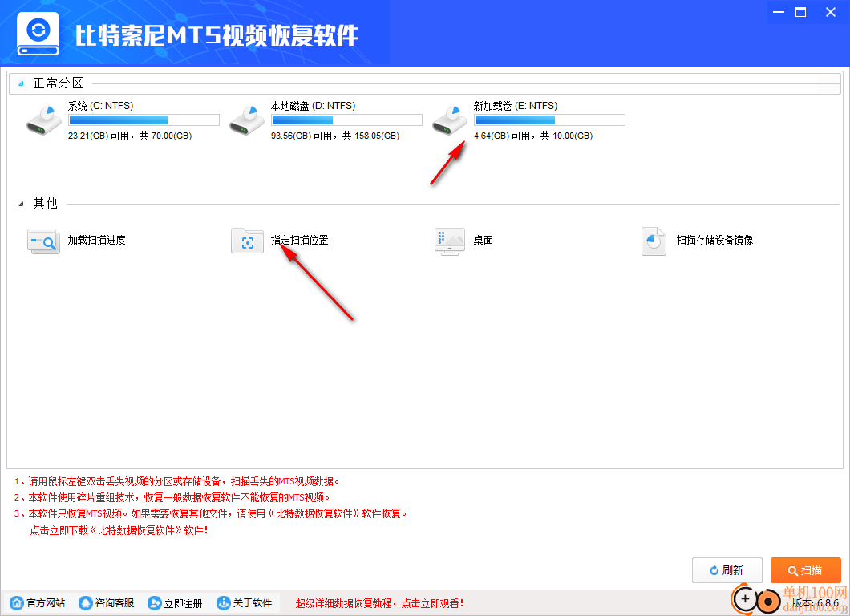The image size is (850, 616).
Task: Click the 加载扫描进度 label
Action: pyautogui.click(x=96, y=240)
